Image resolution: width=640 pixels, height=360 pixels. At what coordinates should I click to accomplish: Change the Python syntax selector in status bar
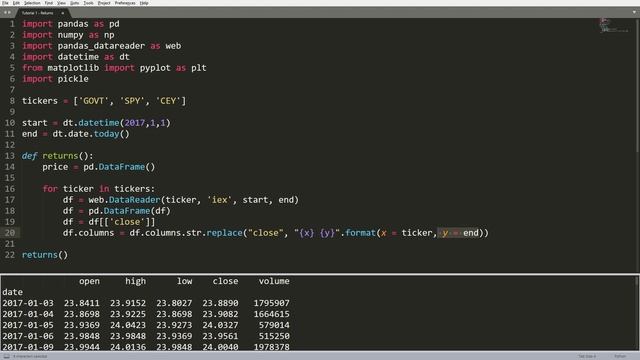click(620, 356)
